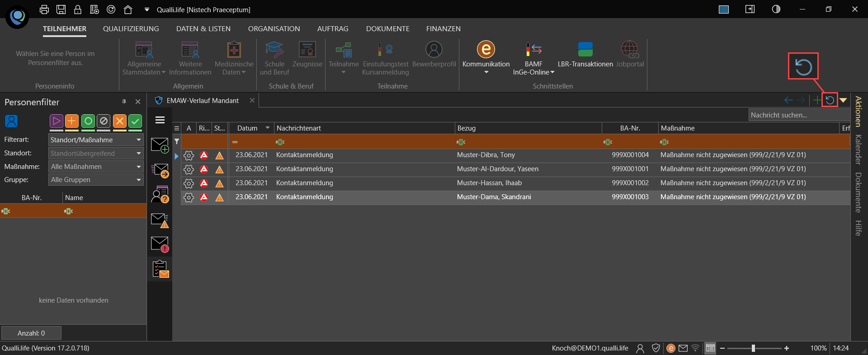Viewport: 868px width, 355px height.
Task: Switch to the AUFTRAG ribbon tab
Action: point(333,29)
